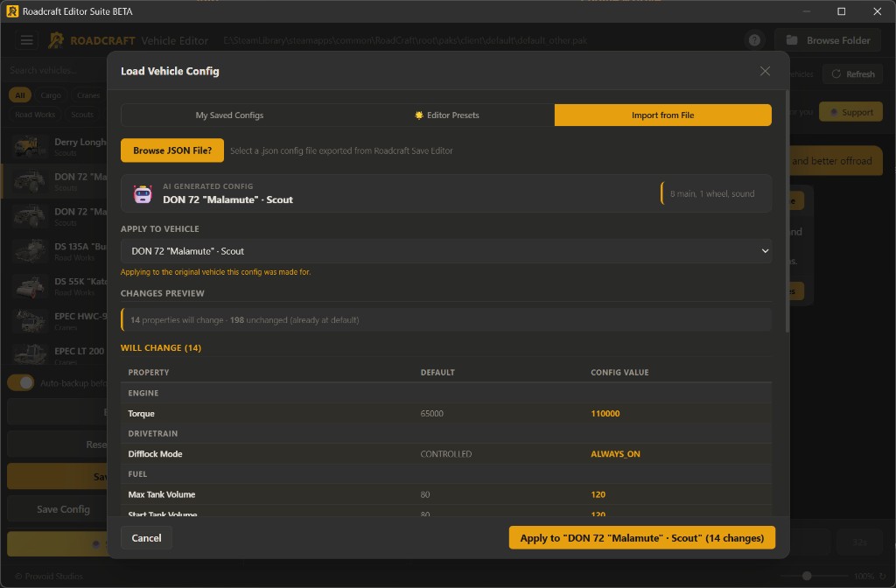This screenshot has height=588, width=896.
Task: Click the app icon in title bar
Action: tap(12, 10)
